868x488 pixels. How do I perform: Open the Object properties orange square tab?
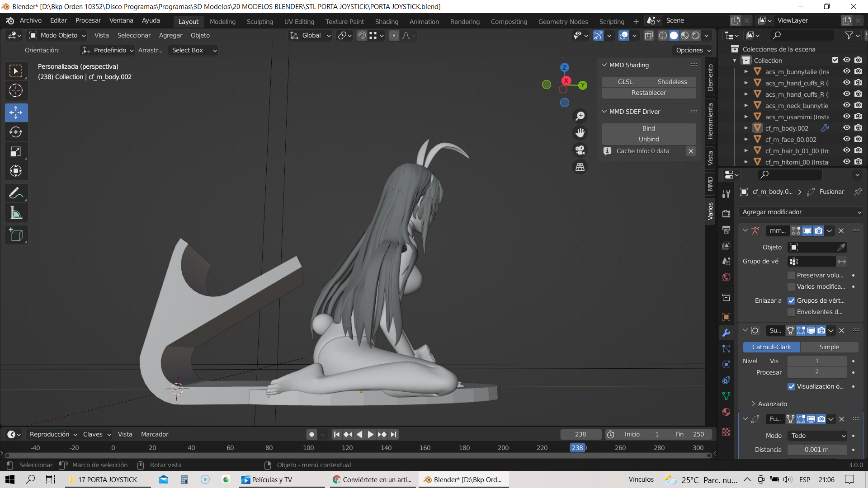click(726, 317)
